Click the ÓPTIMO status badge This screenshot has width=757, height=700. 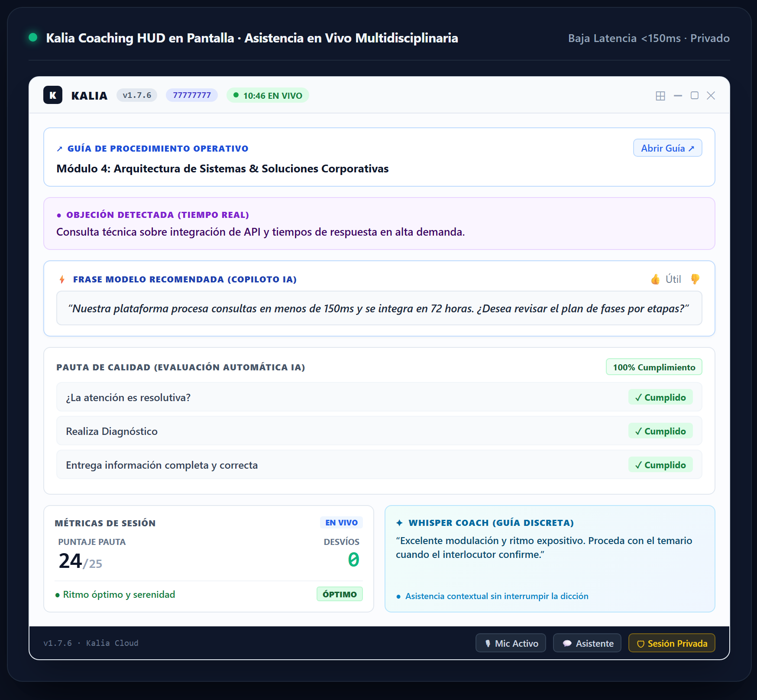coord(340,594)
